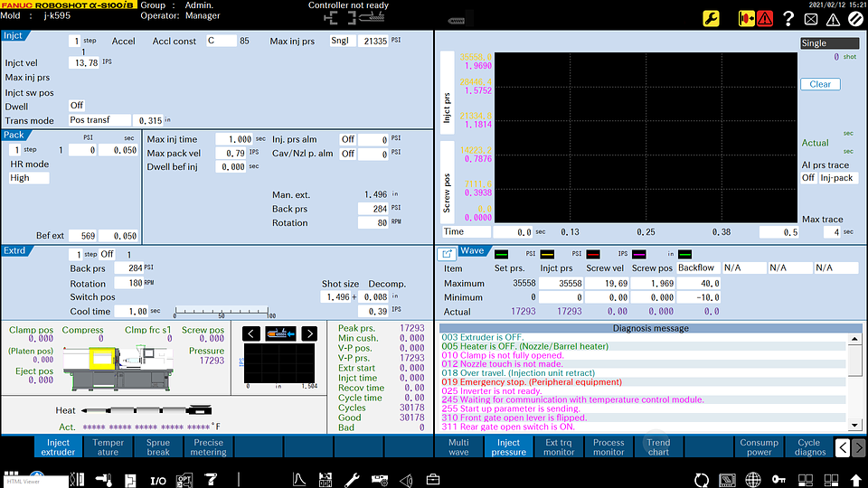The height and width of the screenshot is (488, 868).
Task: Click the export icon beside Wave label
Action: coord(447,253)
